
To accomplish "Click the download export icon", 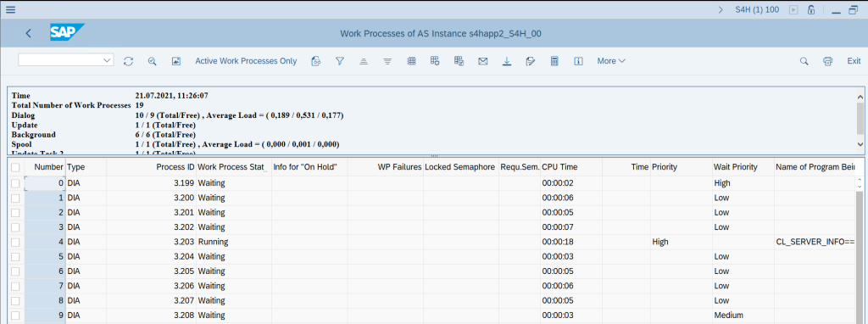I will (x=507, y=61).
